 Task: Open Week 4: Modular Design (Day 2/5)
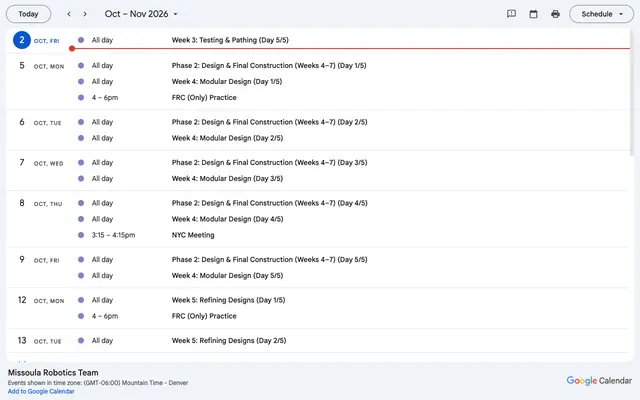227,138
